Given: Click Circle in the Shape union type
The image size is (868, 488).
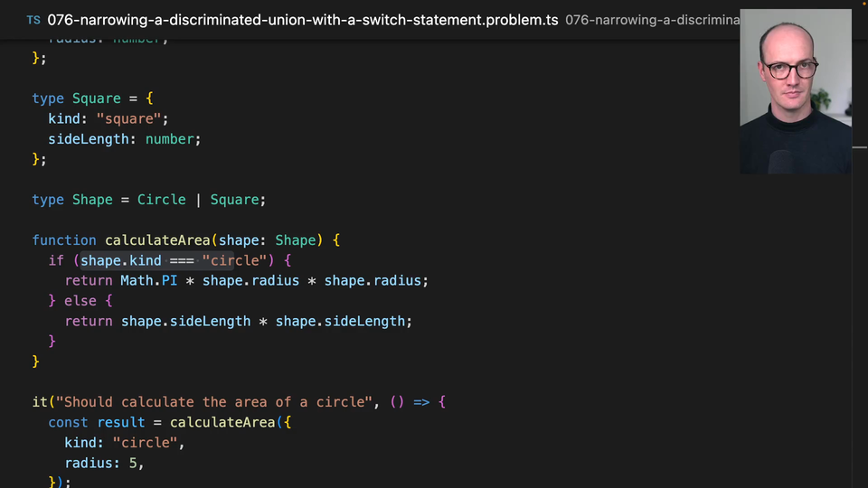Looking at the screenshot, I should pyautogui.click(x=161, y=200).
